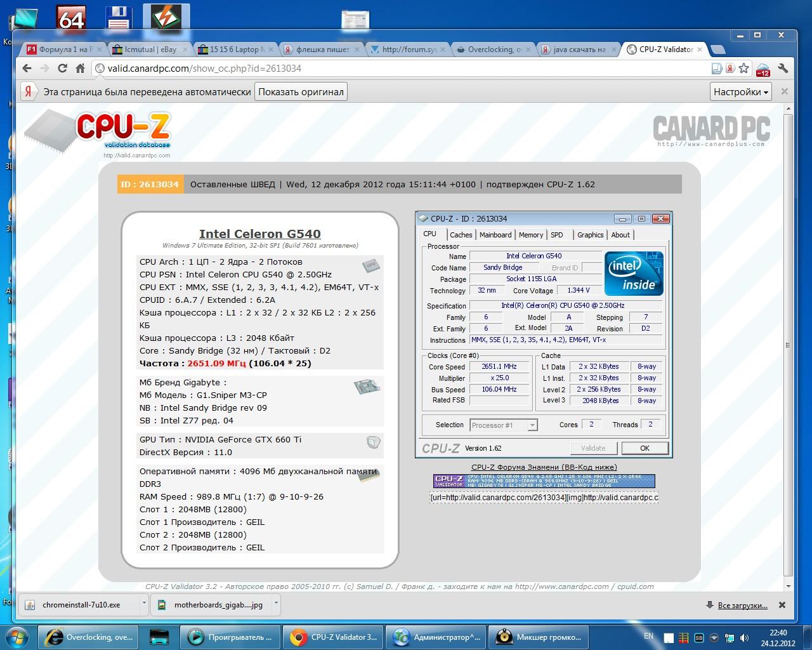This screenshot has width=812, height=650.
Task: Bookmark this page with the star icon
Action: (744, 68)
